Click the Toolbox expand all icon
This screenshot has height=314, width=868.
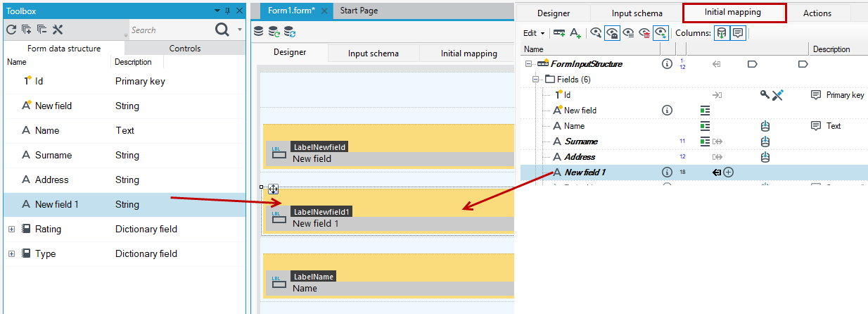(x=27, y=30)
